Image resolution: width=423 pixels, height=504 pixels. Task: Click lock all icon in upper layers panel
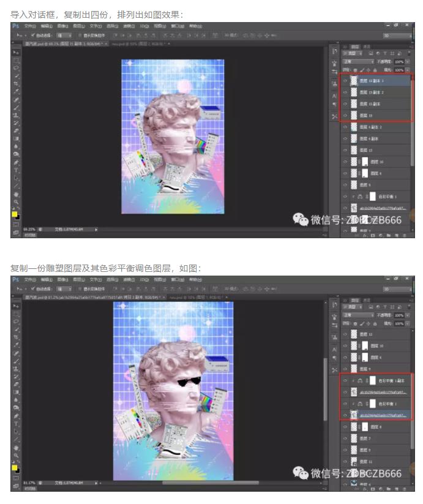pyautogui.click(x=375, y=70)
